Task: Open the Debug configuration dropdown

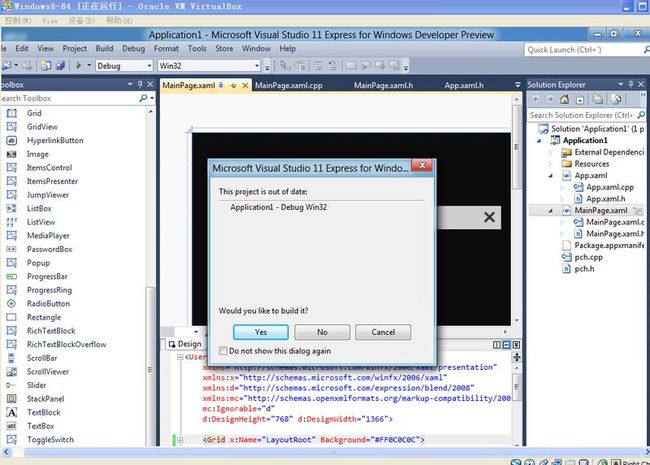Action: tap(149, 66)
